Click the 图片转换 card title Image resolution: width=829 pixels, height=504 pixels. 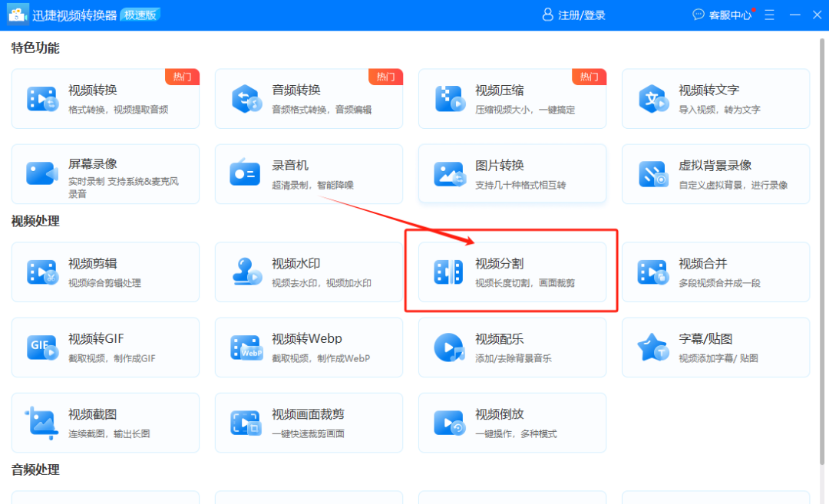tap(500, 166)
